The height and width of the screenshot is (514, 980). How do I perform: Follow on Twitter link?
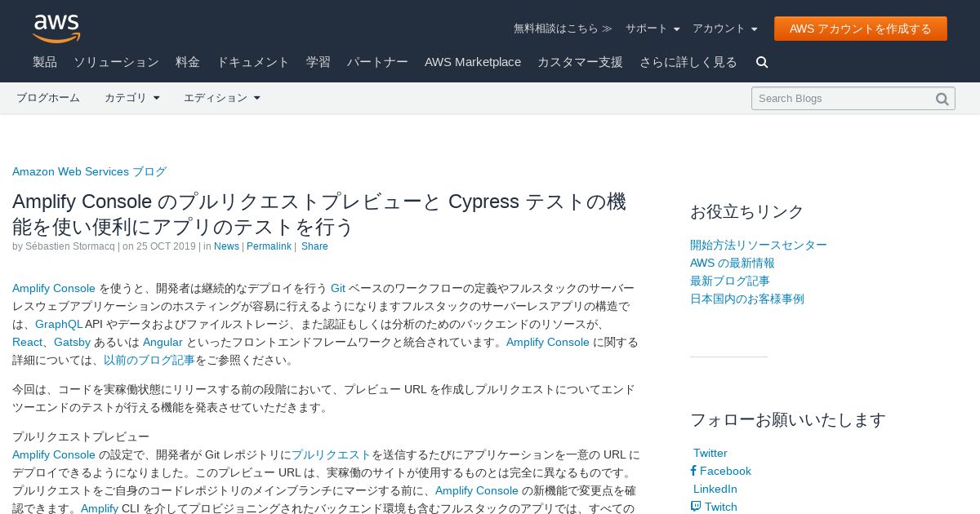[710, 453]
